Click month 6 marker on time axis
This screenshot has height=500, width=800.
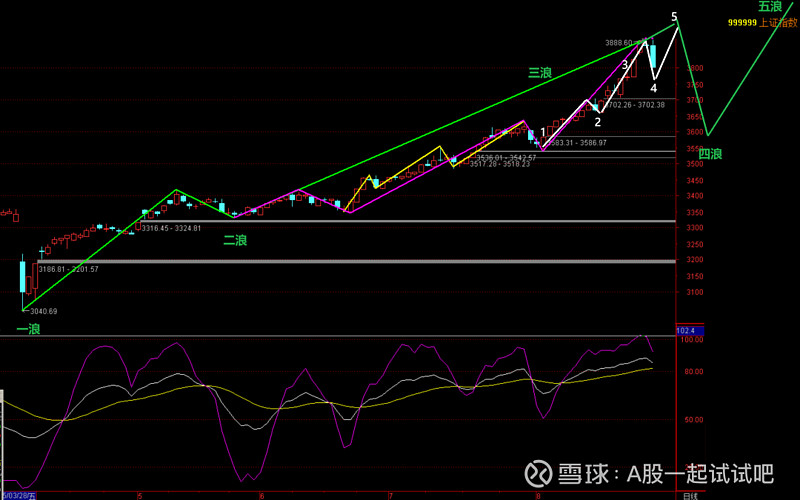262,496
